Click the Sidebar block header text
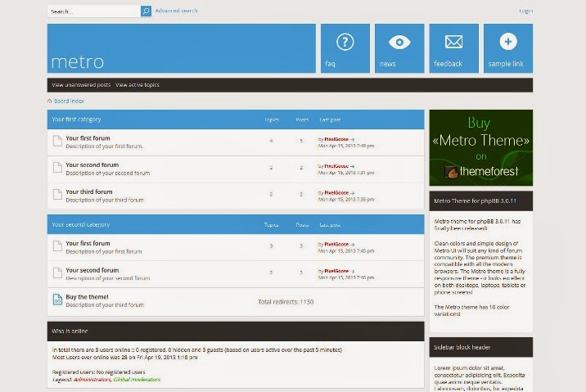 (x=462, y=347)
